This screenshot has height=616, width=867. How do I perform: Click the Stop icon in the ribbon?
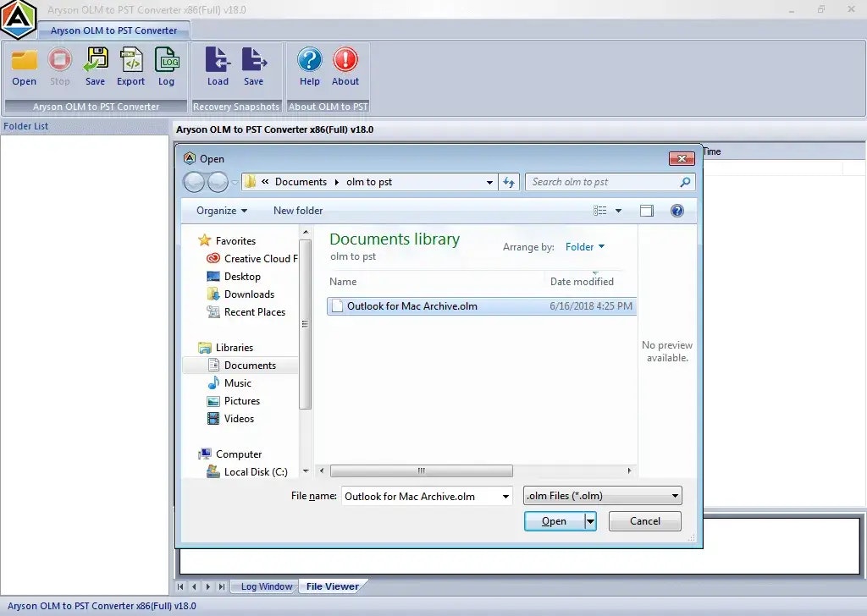(60, 60)
